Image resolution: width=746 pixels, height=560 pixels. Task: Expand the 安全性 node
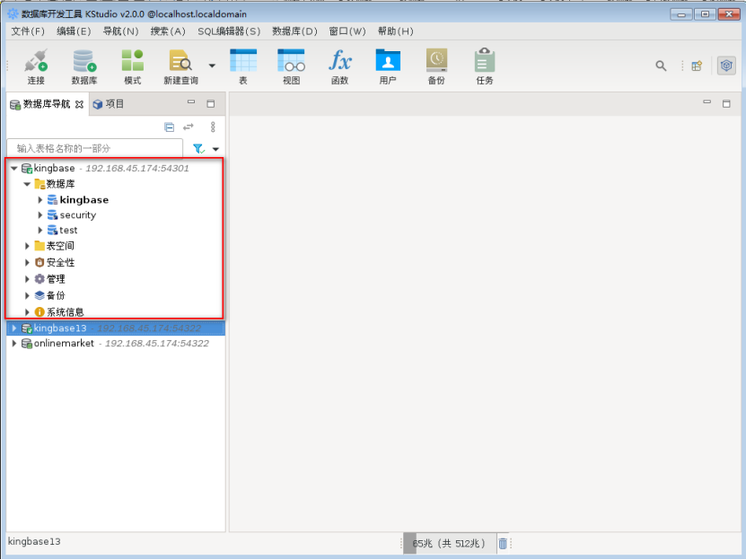click(27, 263)
